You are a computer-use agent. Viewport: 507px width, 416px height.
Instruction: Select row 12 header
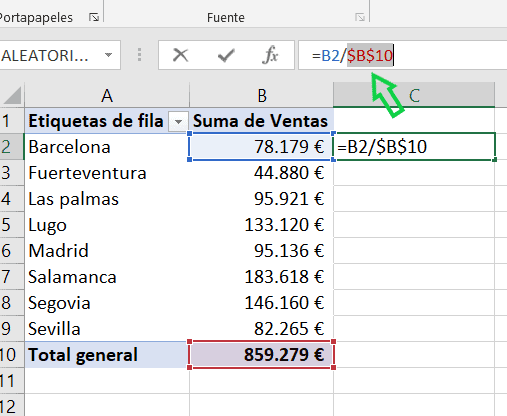[x=12, y=405]
